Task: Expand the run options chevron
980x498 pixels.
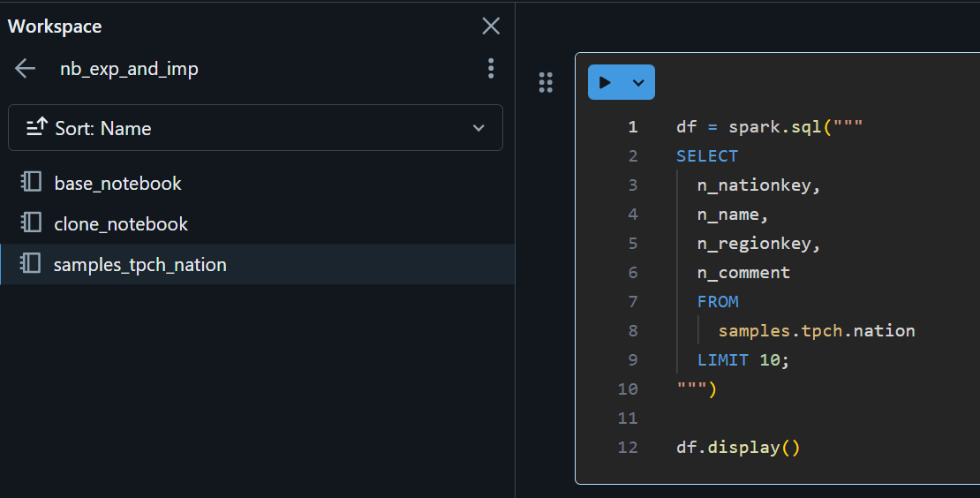Action: tap(638, 83)
